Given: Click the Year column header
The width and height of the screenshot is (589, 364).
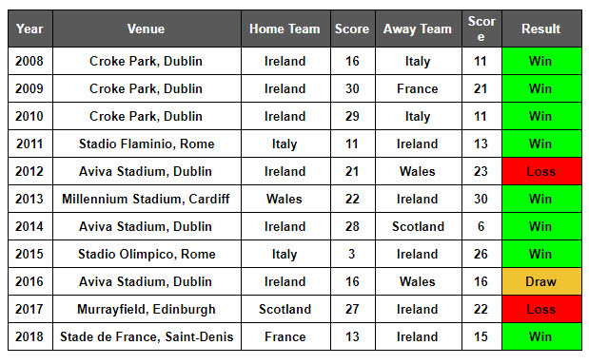Looking at the screenshot, I should [x=30, y=29].
